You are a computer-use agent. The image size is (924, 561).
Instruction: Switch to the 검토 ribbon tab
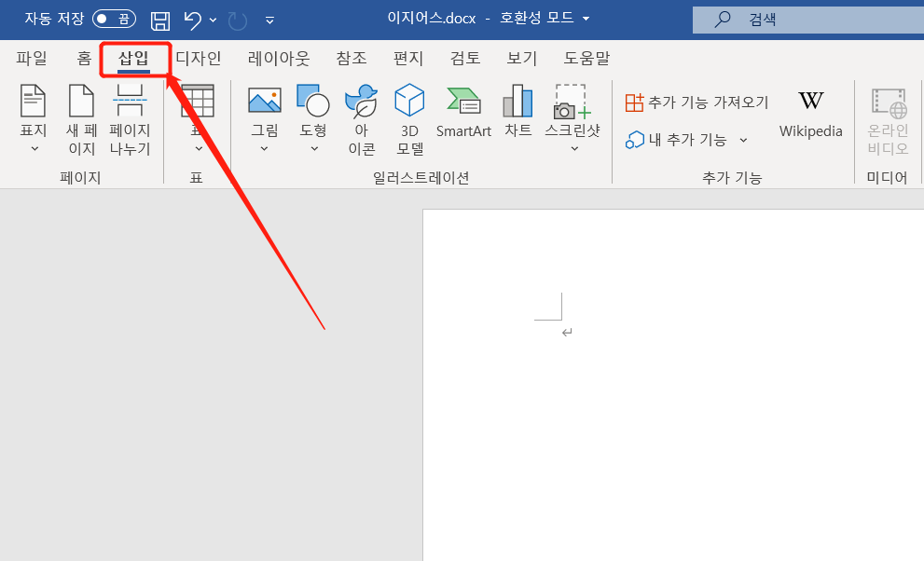click(464, 57)
